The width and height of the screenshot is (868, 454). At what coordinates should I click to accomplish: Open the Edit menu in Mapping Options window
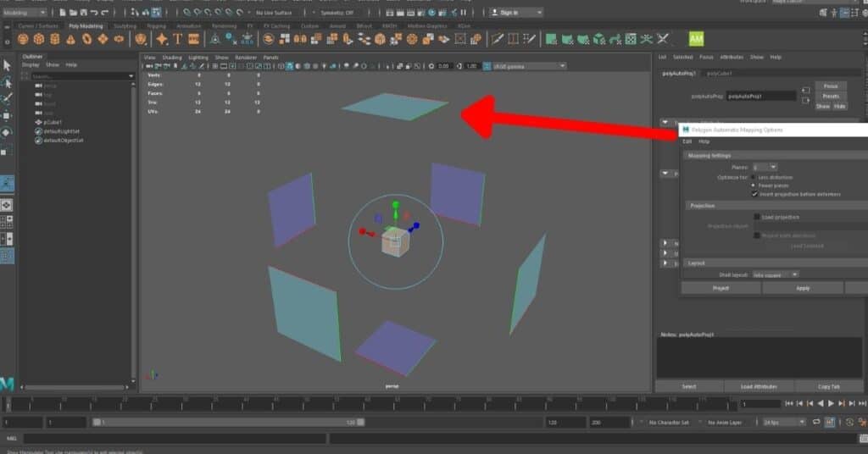point(687,141)
